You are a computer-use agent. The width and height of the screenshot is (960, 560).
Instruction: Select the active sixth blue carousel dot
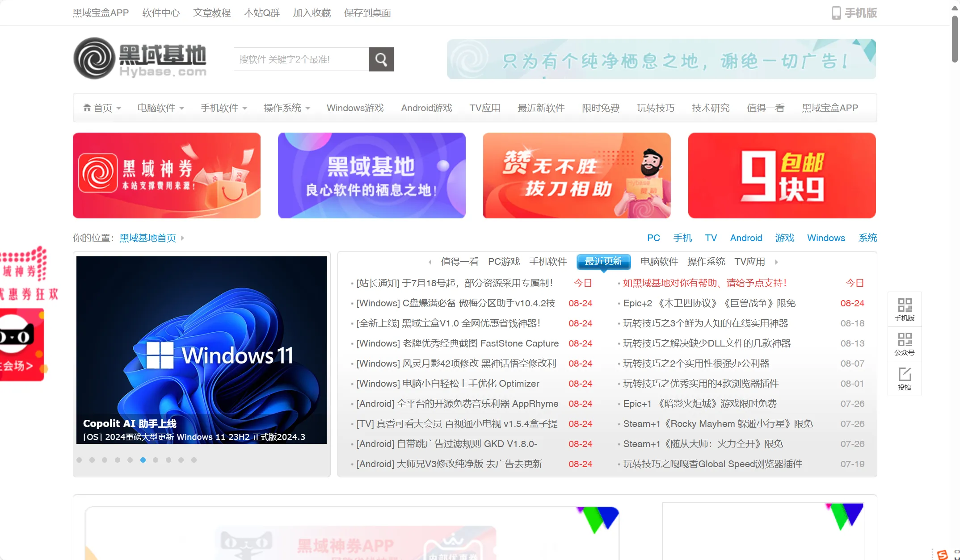143,460
